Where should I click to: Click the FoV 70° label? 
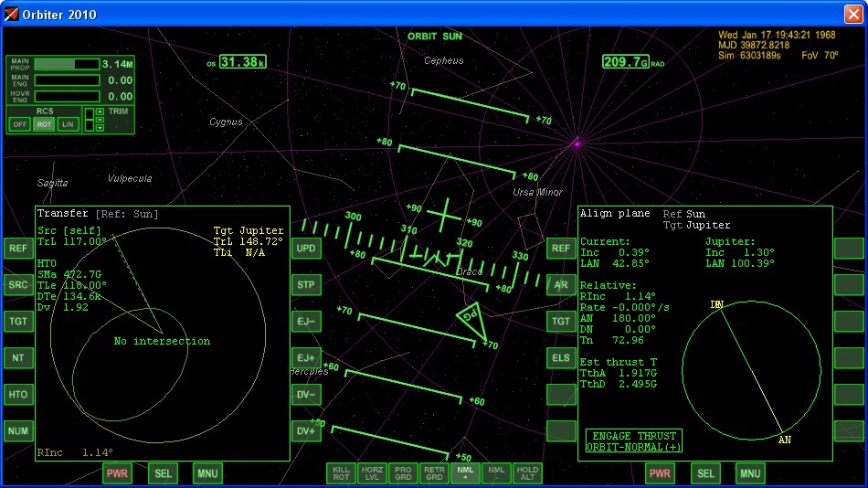click(x=820, y=56)
